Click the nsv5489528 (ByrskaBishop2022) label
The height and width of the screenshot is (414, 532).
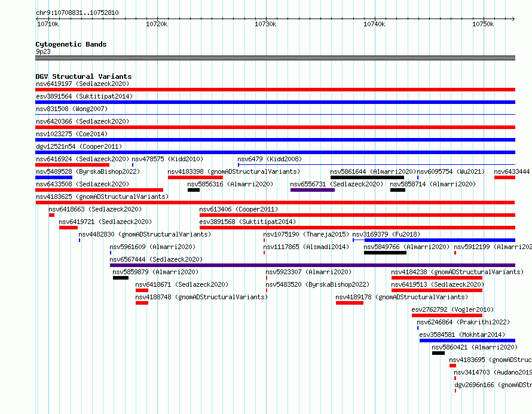click(x=88, y=171)
